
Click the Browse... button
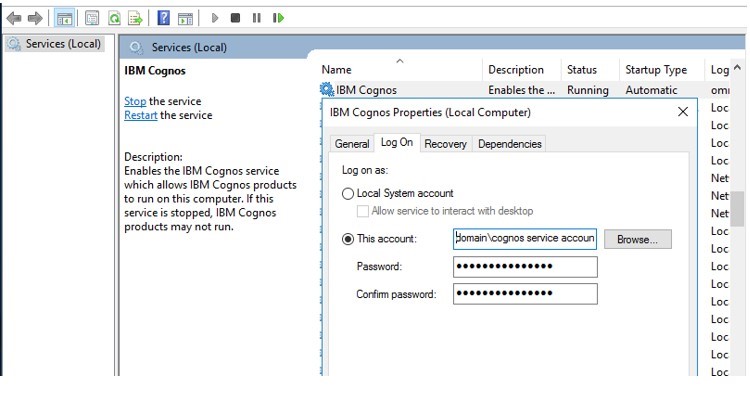pyautogui.click(x=638, y=239)
